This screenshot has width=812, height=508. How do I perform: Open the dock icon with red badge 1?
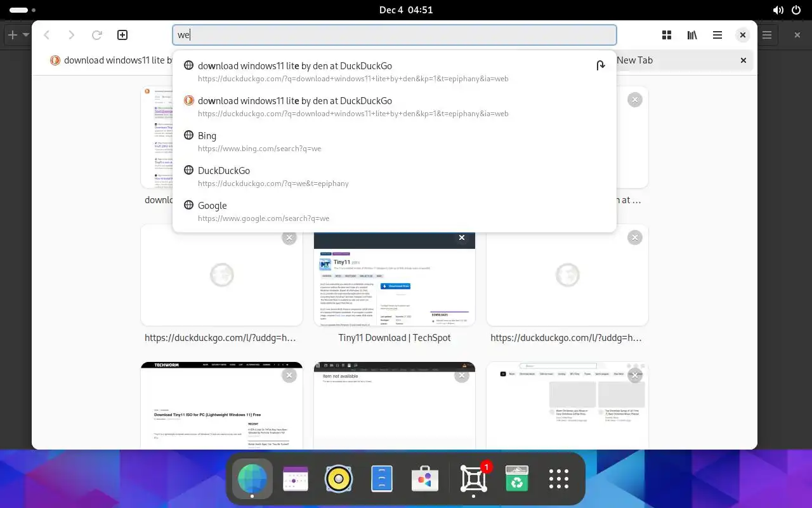point(474,479)
